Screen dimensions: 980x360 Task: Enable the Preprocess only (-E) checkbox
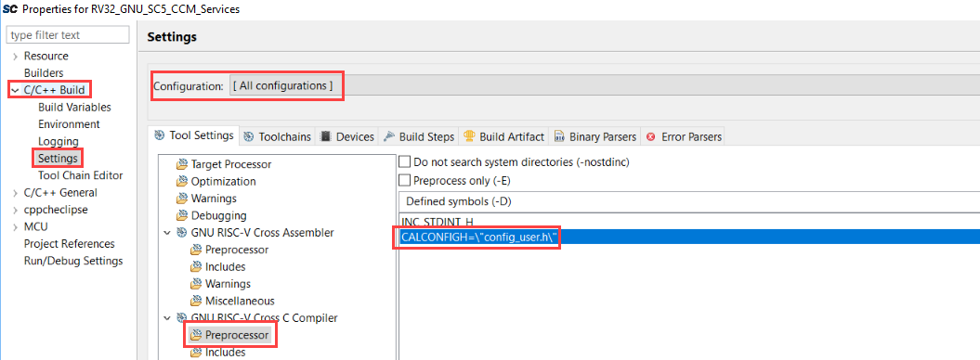(405, 180)
